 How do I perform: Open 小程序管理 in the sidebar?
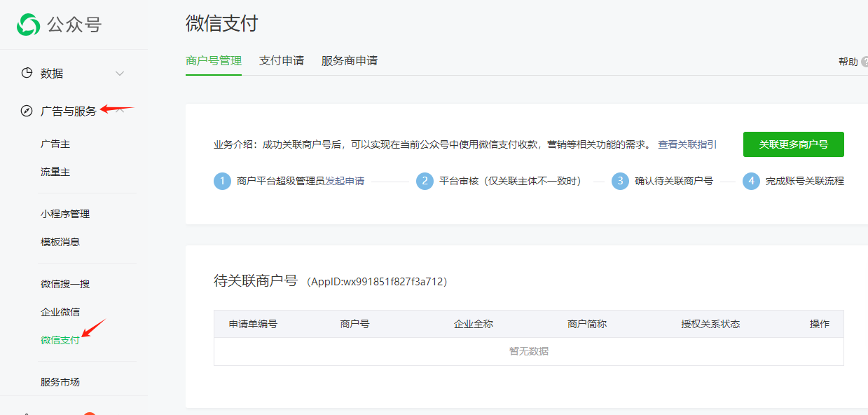[65, 214]
